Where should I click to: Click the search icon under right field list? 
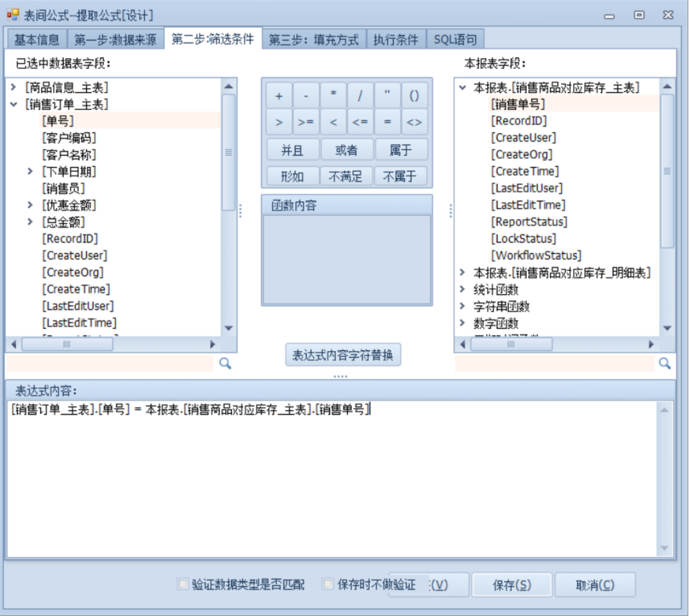[x=664, y=363]
